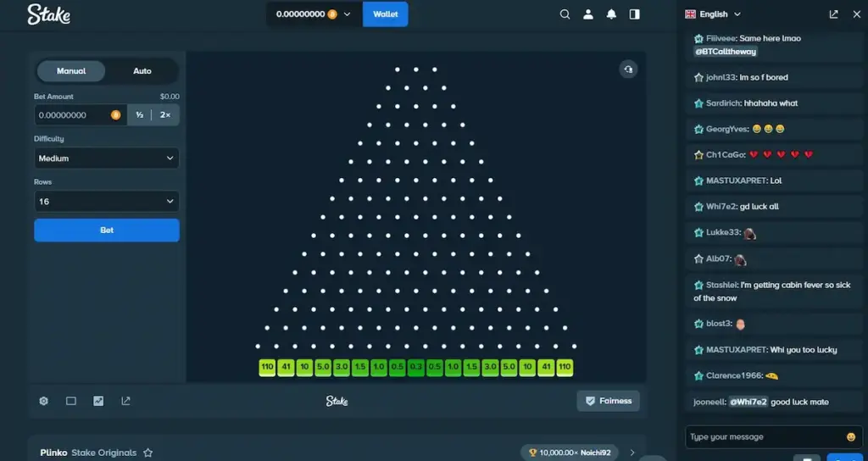Viewport: 868px width, 461px height.
Task: Click the Stake Originals label
Action: click(104, 453)
